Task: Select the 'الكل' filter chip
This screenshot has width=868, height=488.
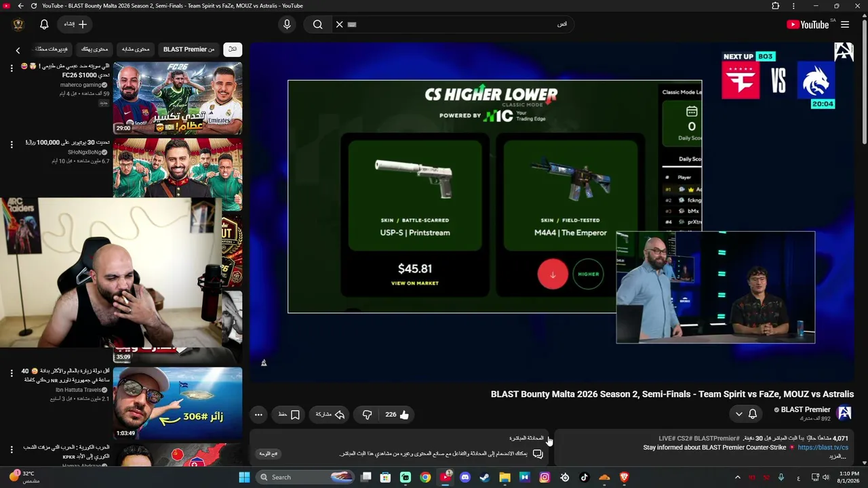Action: [x=233, y=49]
